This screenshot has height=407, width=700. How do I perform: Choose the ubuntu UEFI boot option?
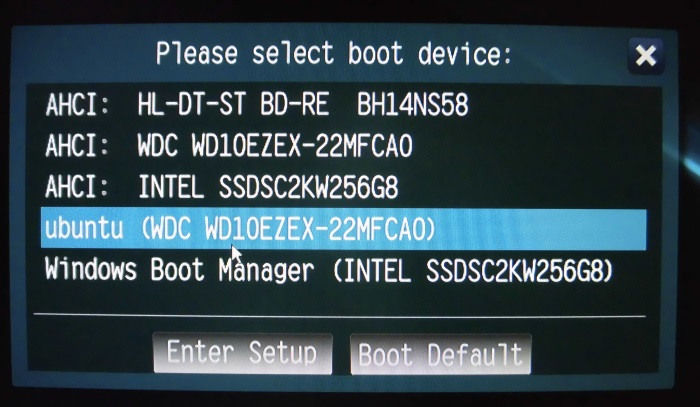(343, 229)
